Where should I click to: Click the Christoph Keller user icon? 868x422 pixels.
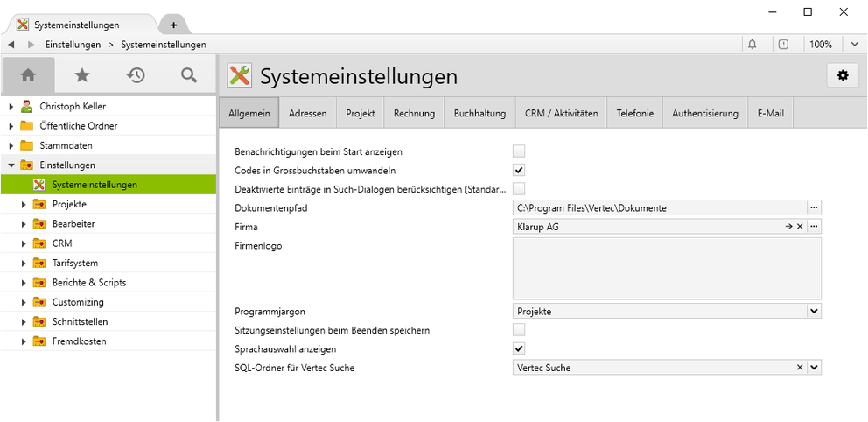tap(26, 106)
